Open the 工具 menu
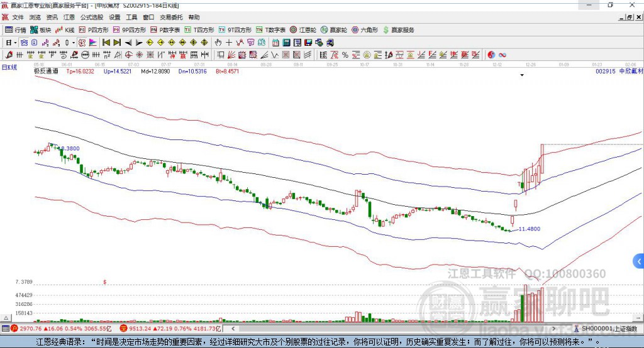This screenshot has width=644, height=348. (x=131, y=17)
